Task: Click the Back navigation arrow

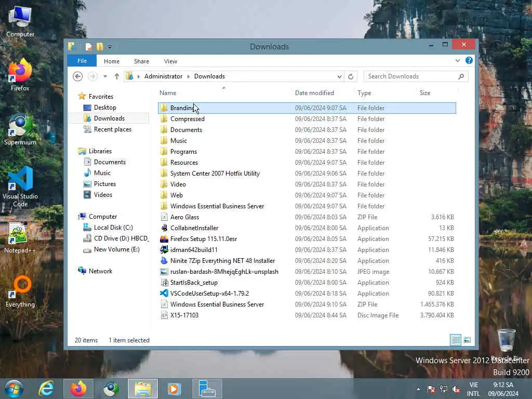Action: point(78,76)
